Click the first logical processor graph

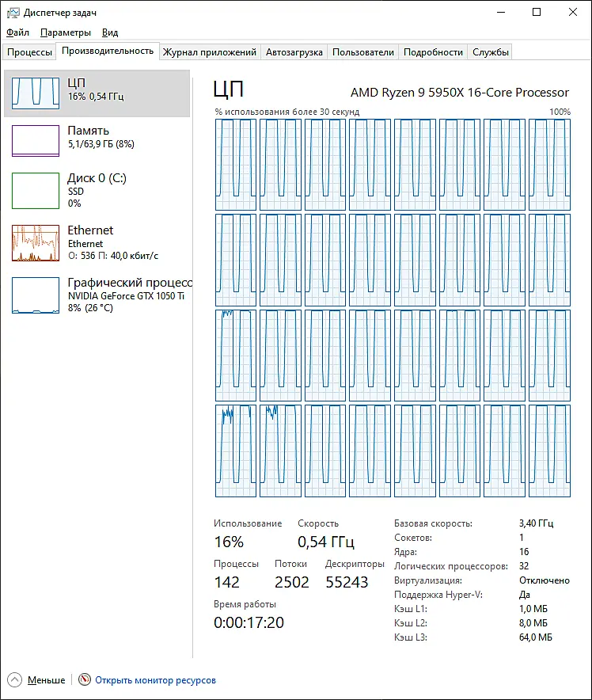pos(236,164)
